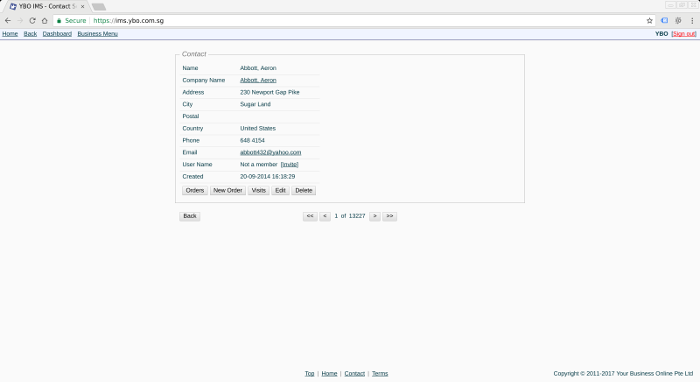Click the copyright text in the footer
The height and width of the screenshot is (382, 700).
click(x=623, y=374)
